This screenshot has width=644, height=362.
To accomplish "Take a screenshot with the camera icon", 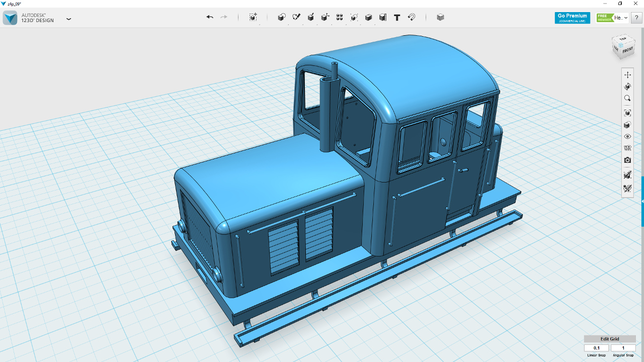I will coord(627,160).
